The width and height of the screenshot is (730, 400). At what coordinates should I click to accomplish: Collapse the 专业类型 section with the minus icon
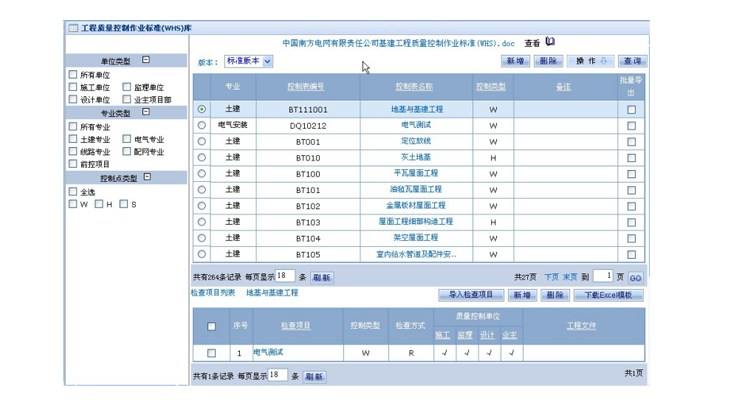coord(146,112)
